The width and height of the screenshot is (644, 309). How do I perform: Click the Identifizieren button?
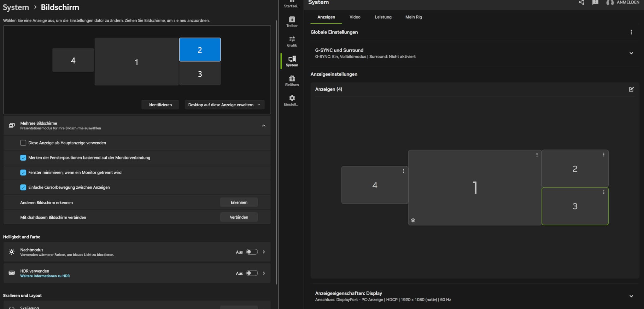pyautogui.click(x=160, y=105)
